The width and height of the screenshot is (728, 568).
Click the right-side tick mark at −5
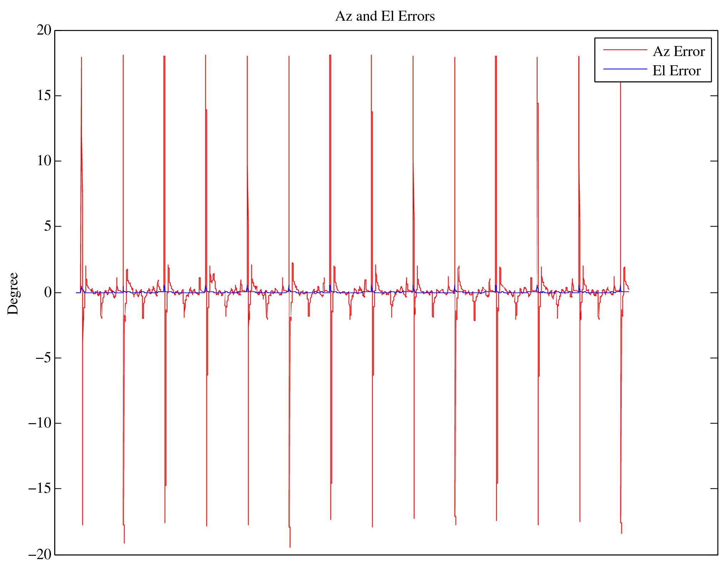point(713,358)
